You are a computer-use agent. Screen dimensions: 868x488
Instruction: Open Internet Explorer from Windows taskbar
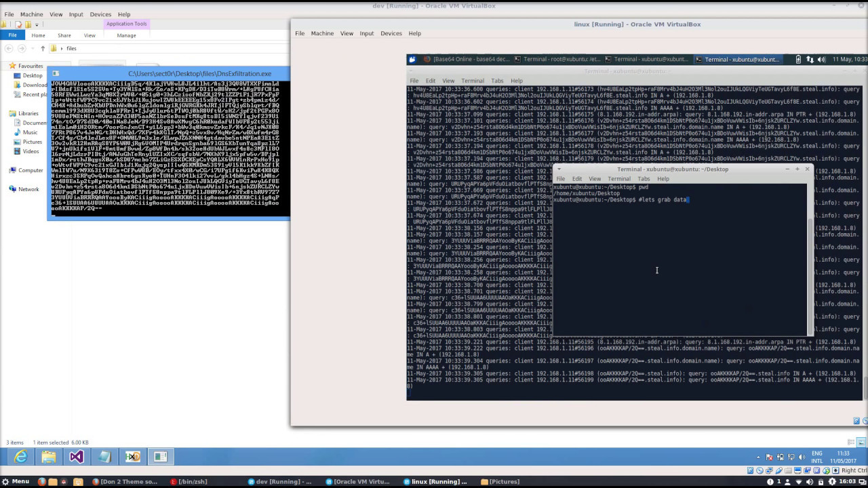(x=21, y=457)
